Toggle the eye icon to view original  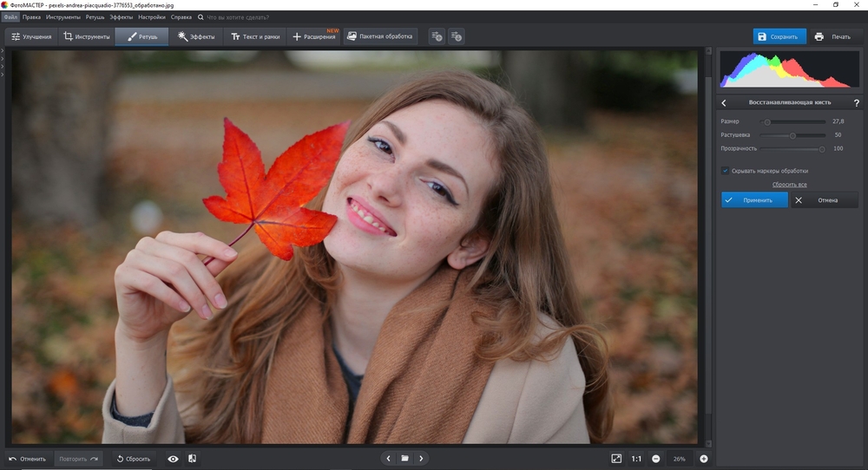[173, 459]
